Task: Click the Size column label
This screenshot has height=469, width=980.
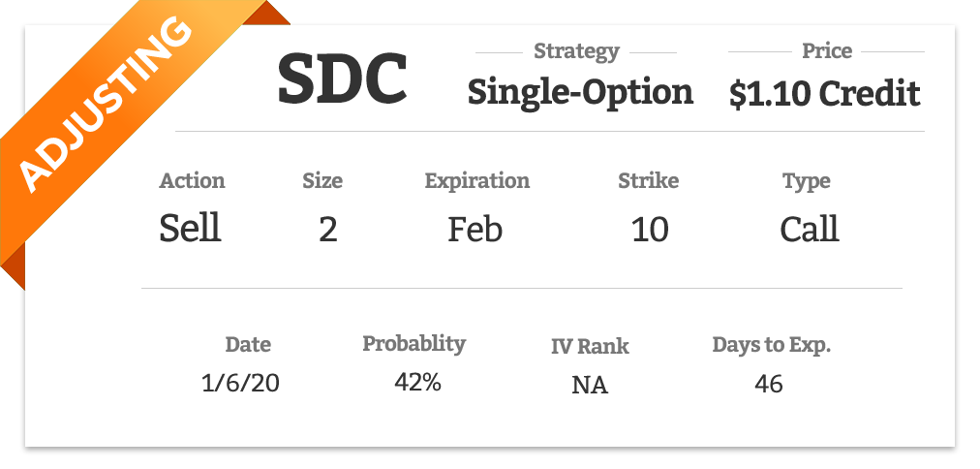Action: [322, 181]
